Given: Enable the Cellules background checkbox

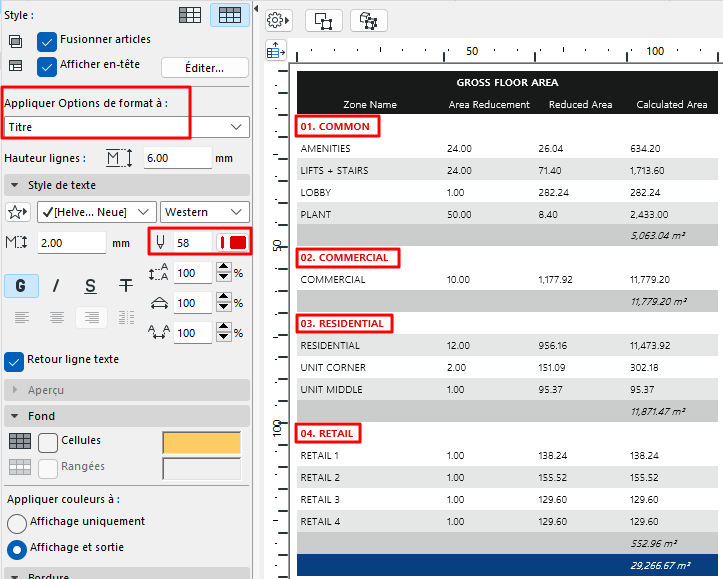Looking at the screenshot, I should tap(48, 442).
